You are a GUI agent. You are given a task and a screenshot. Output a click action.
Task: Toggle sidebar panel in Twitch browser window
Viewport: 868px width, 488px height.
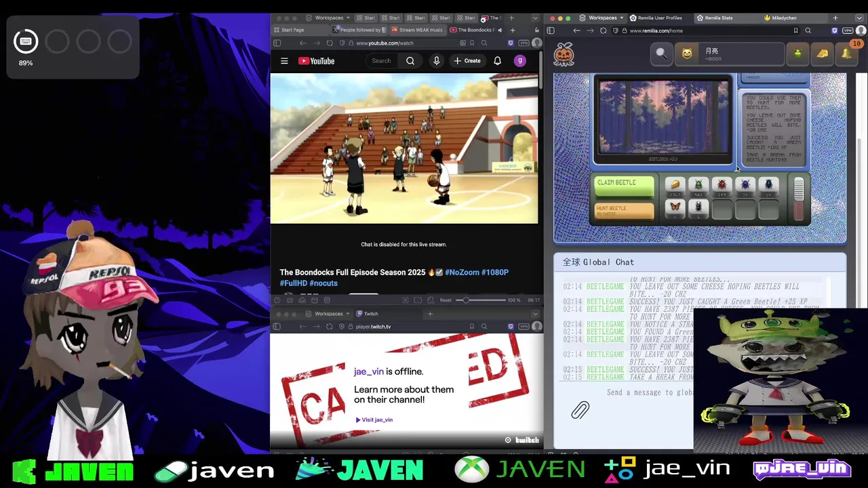(x=277, y=327)
